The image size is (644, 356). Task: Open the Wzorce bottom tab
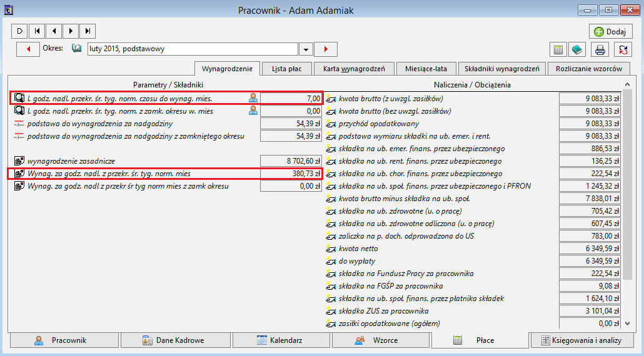[381, 340]
